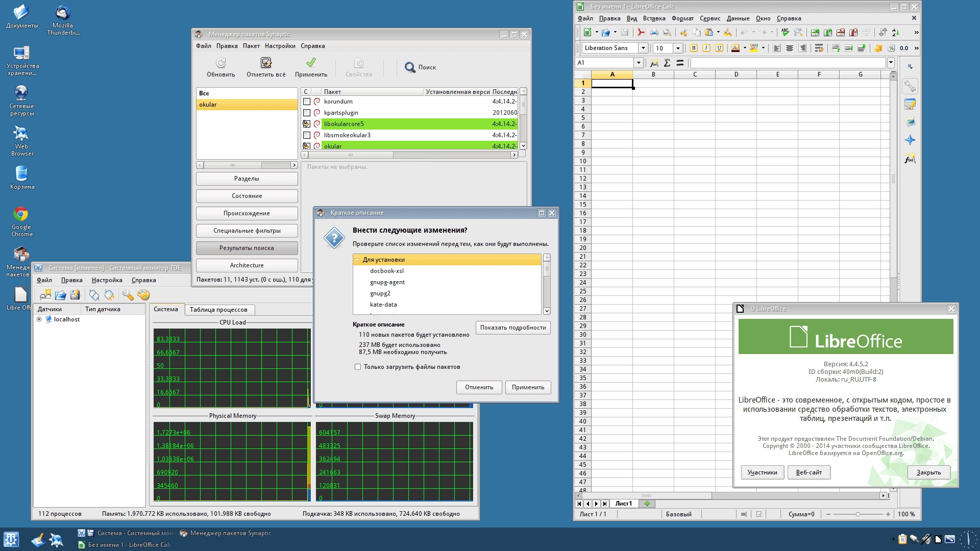Click the zoom slider handle in Calc status bar

tap(858, 514)
